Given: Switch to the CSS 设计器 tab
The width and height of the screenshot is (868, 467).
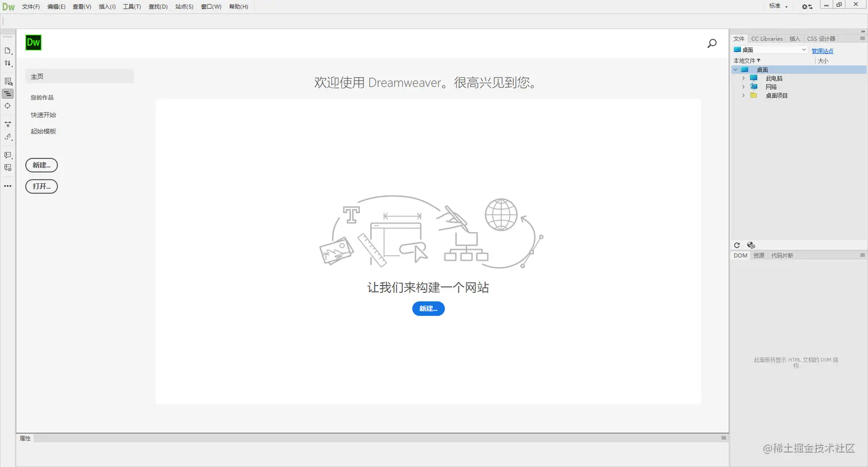Looking at the screenshot, I should 821,38.
